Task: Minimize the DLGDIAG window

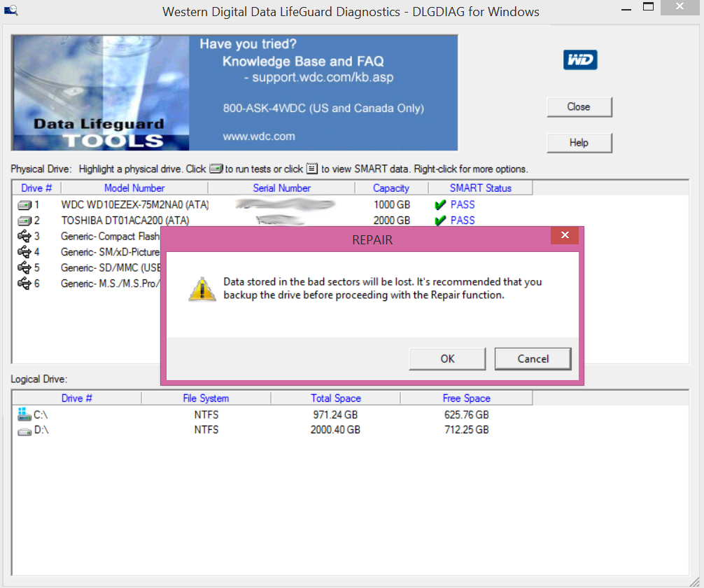Action: pyautogui.click(x=626, y=8)
